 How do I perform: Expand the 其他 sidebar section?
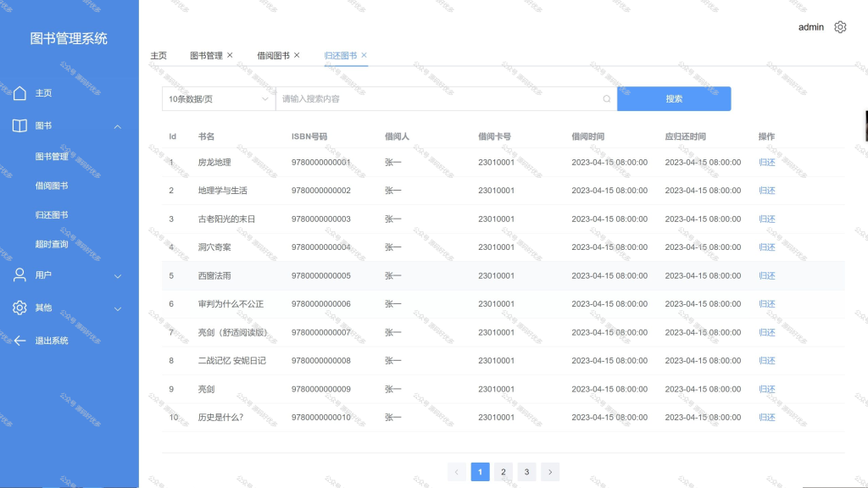tap(117, 308)
